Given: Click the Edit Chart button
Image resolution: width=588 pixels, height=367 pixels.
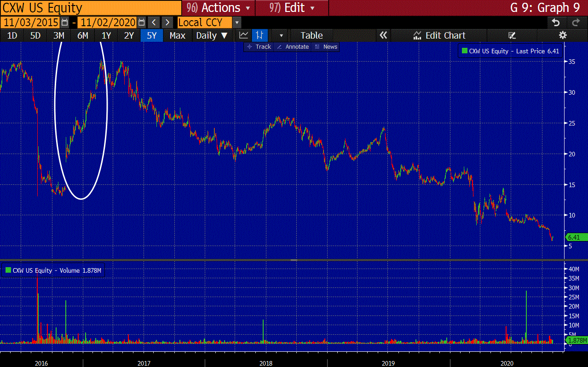Looking at the screenshot, I should click(x=439, y=35).
